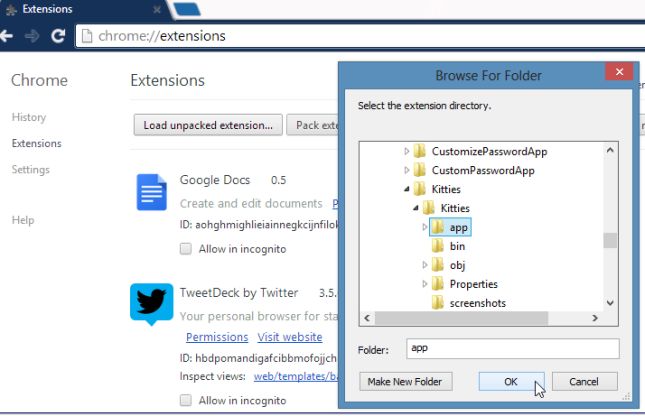
Task: Select the obj folder label
Action: pos(457,265)
